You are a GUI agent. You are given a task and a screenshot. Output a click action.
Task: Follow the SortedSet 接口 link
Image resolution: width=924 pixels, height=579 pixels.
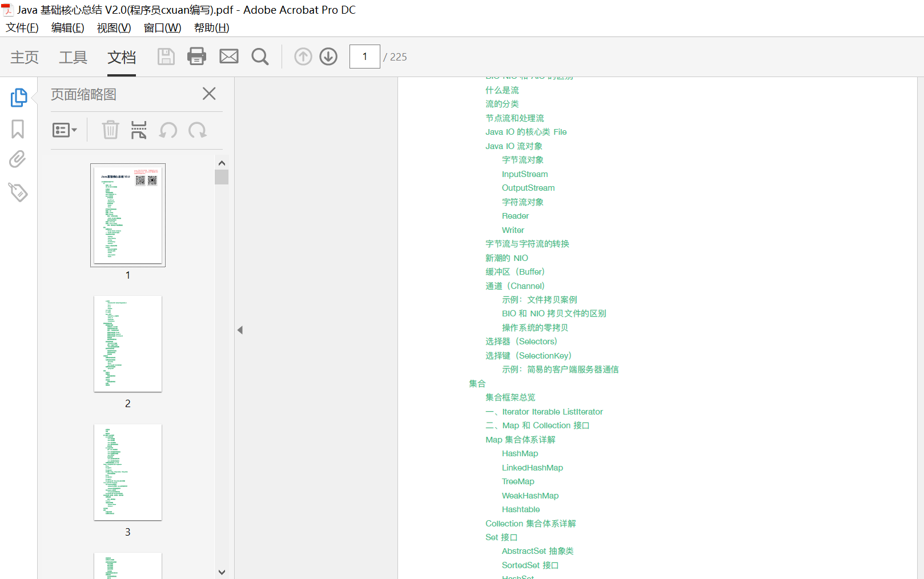point(530,565)
